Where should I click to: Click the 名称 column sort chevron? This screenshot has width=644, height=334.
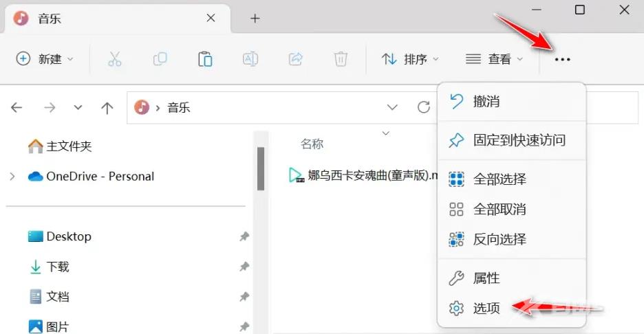(x=386, y=133)
